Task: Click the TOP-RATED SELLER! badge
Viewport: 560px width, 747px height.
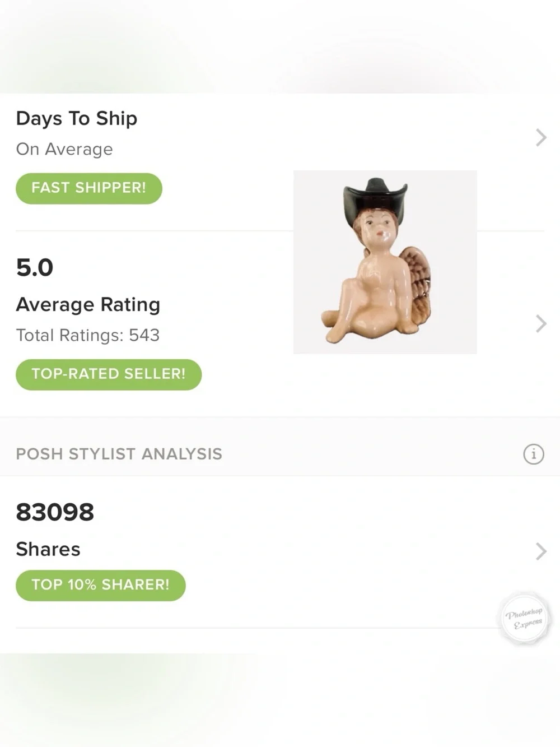Action: [109, 374]
